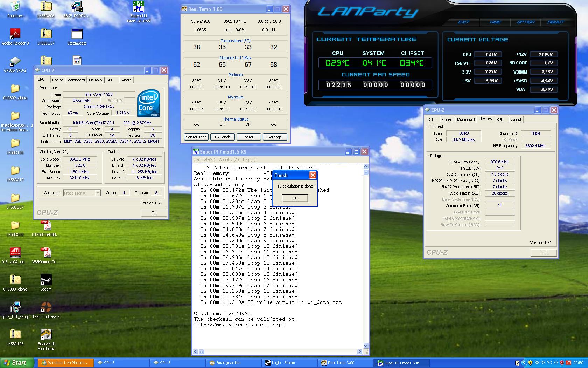This screenshot has height=368, width=588.
Task: Switch to Real Temp 3.00 taskbar item
Action: [345, 363]
